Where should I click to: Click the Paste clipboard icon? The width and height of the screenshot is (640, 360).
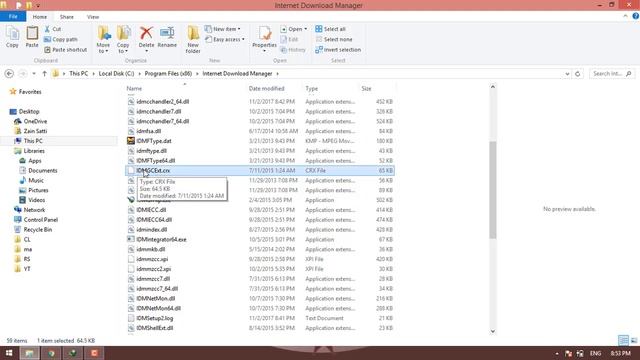pos(32,37)
